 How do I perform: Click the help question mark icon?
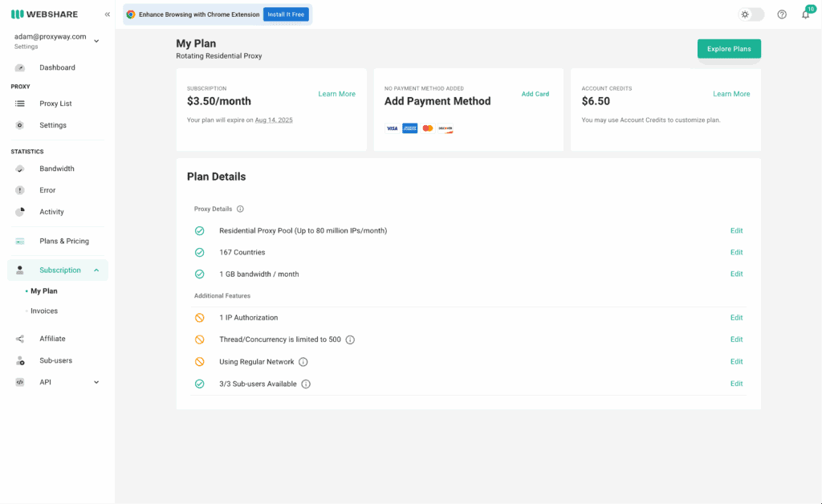point(781,14)
